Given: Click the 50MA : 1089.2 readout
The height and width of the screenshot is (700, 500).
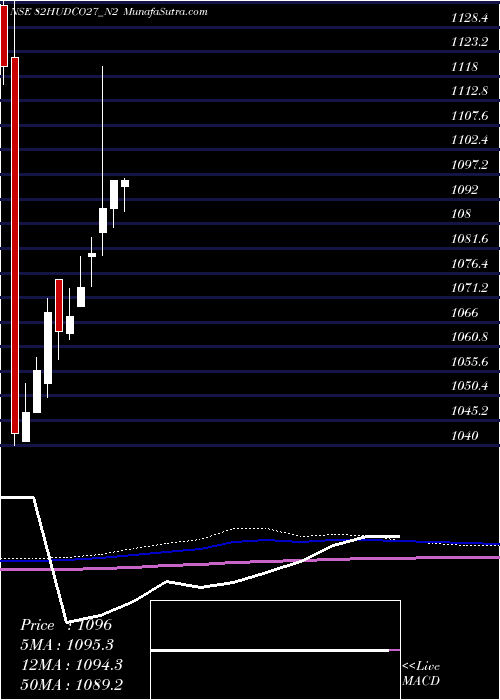Looking at the screenshot, I should pyautogui.click(x=73, y=684).
